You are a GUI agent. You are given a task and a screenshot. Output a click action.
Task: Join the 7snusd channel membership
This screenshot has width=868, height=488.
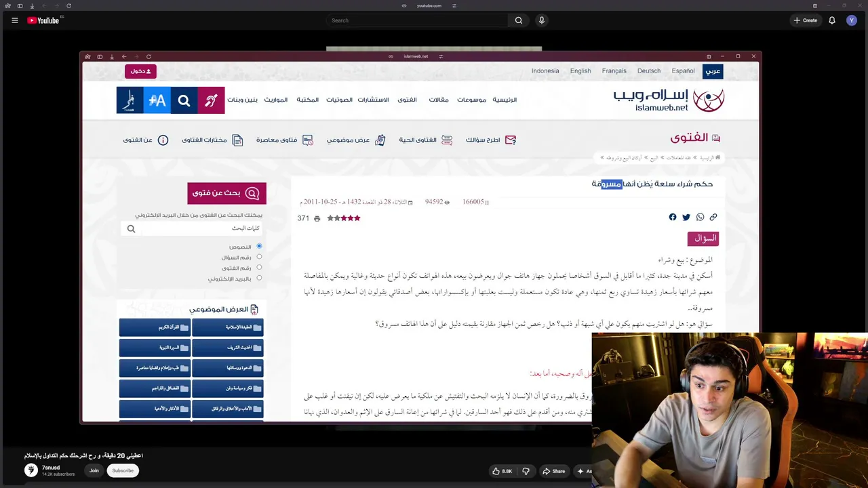point(94,470)
